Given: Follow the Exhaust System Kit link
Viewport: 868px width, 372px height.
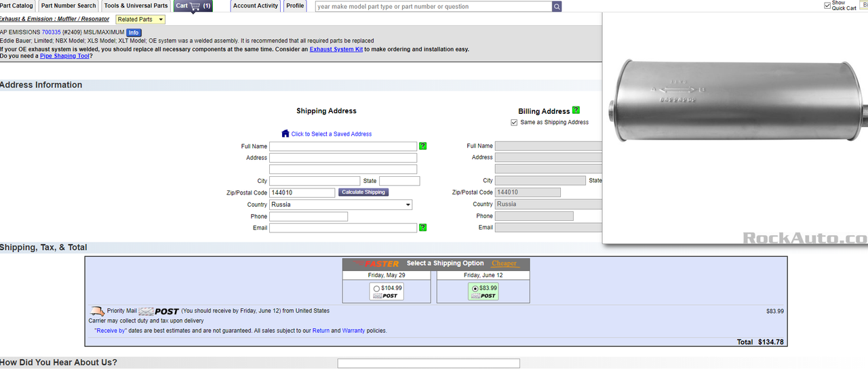Looking at the screenshot, I should 336,49.
